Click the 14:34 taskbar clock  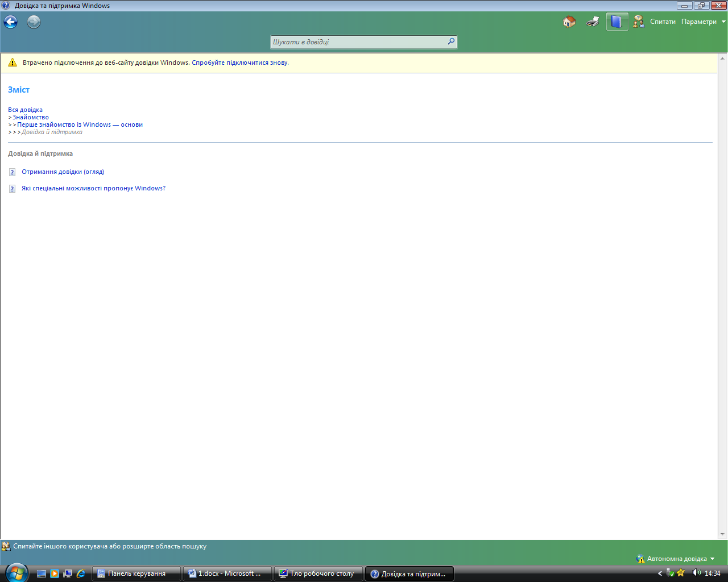(713, 573)
